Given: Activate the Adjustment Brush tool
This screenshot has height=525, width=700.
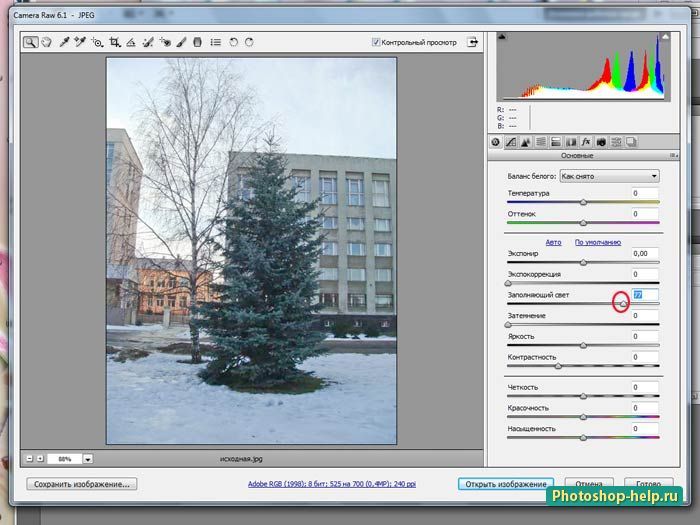Looking at the screenshot, I should (181, 42).
